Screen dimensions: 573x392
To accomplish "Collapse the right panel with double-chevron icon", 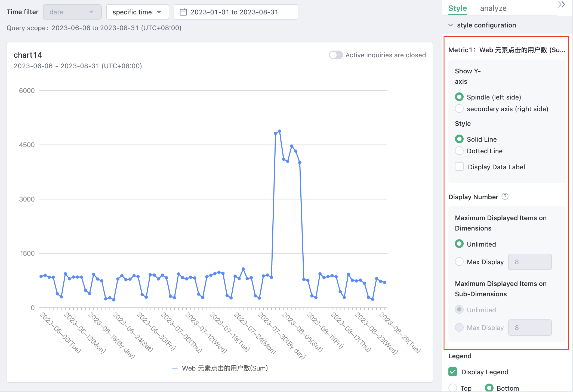I will coord(561,5).
